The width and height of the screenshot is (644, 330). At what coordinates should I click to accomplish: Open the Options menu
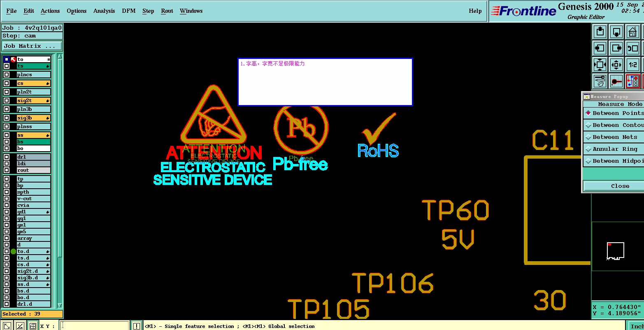[77, 11]
